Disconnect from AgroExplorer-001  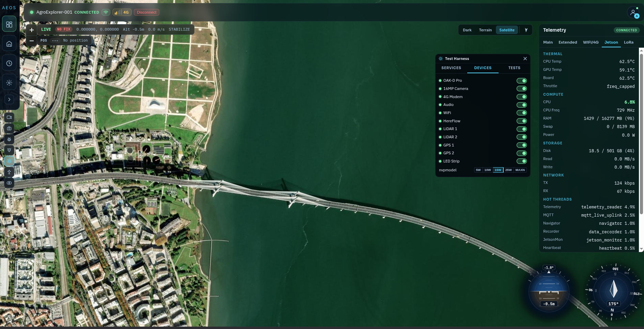pyautogui.click(x=146, y=12)
